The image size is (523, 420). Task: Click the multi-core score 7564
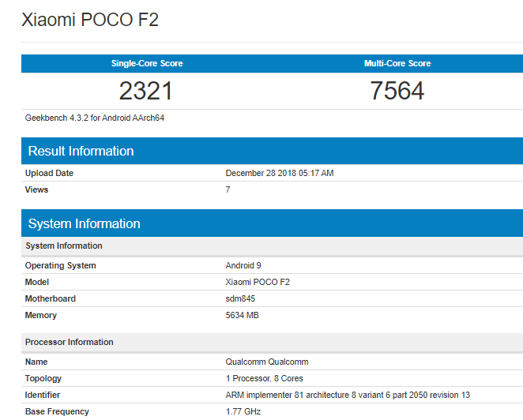click(397, 91)
